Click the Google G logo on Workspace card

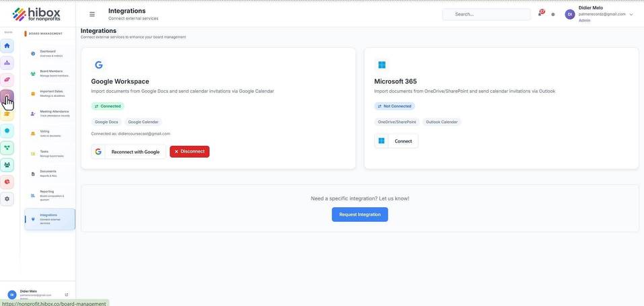tap(98, 65)
